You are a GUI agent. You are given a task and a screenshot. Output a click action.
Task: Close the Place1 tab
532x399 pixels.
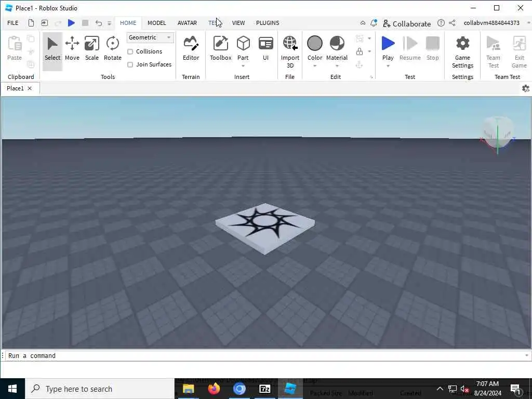(30, 88)
